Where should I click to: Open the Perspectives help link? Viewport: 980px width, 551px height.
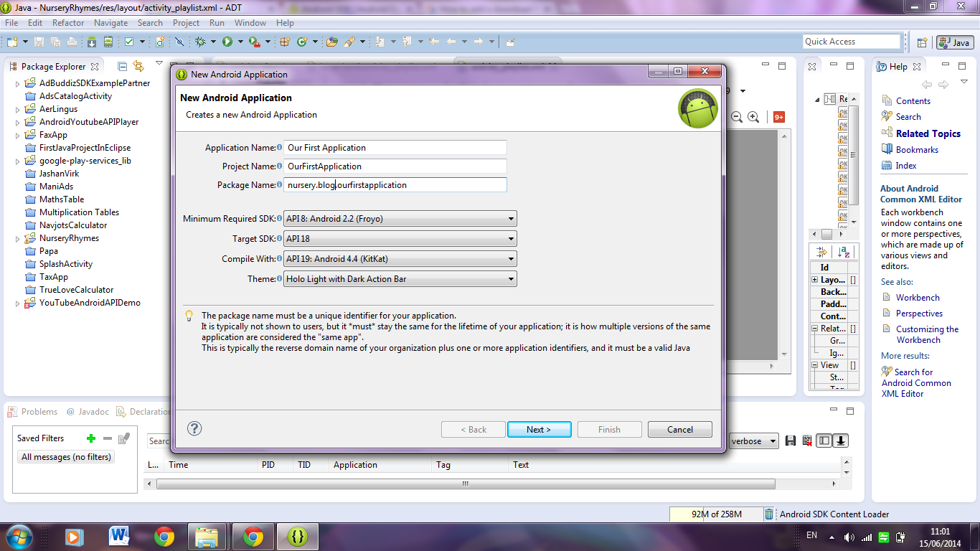click(919, 314)
